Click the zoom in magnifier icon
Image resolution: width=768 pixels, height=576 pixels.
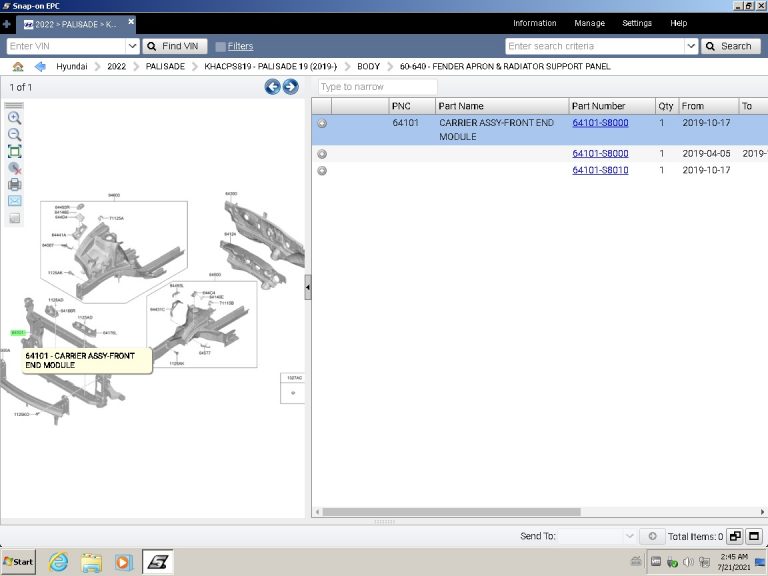tap(14, 118)
